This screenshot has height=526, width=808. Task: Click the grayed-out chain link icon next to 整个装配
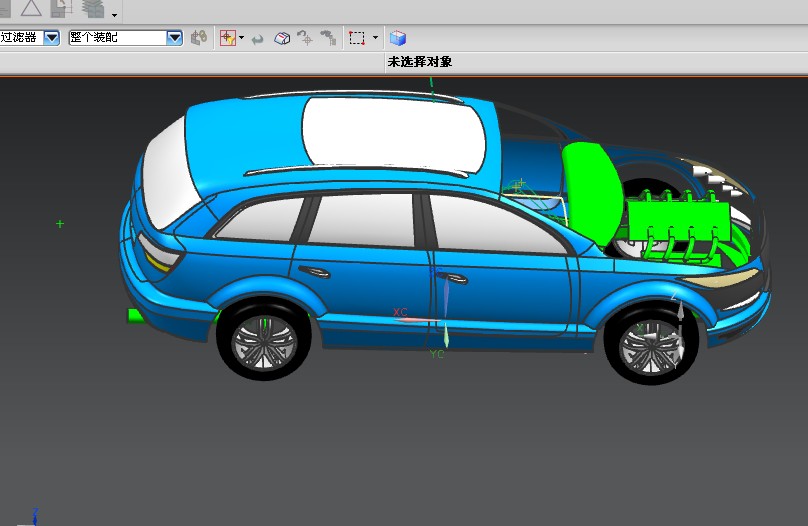click(199, 38)
